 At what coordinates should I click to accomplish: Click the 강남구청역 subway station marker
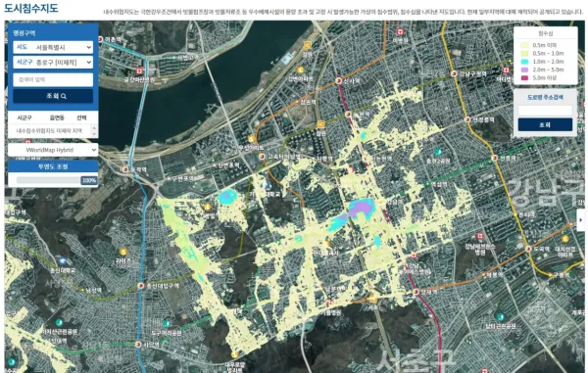(x=454, y=73)
